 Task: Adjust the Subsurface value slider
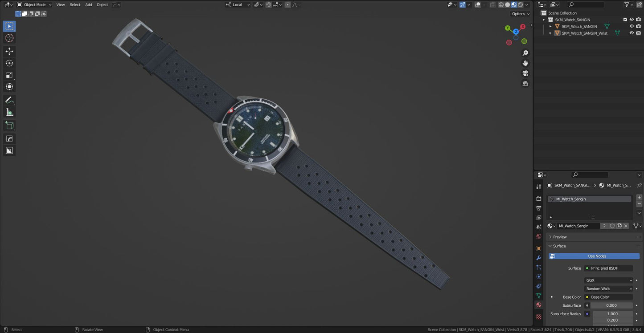point(611,305)
